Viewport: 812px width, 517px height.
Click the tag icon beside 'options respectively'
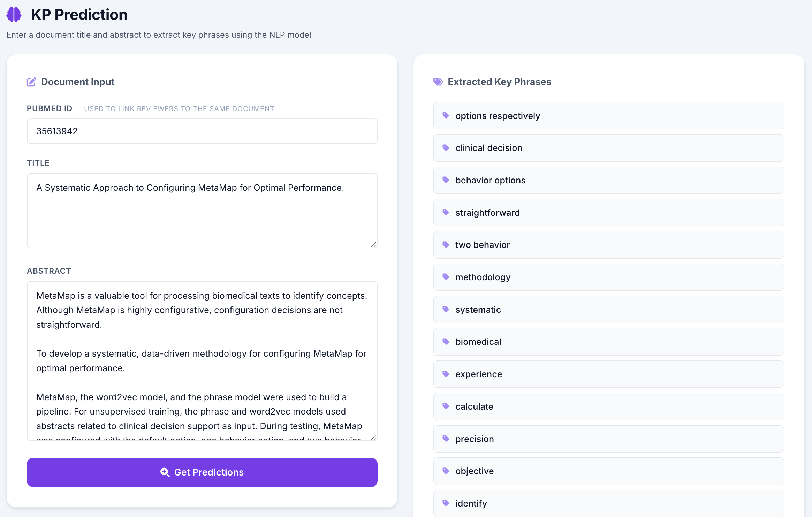(446, 115)
